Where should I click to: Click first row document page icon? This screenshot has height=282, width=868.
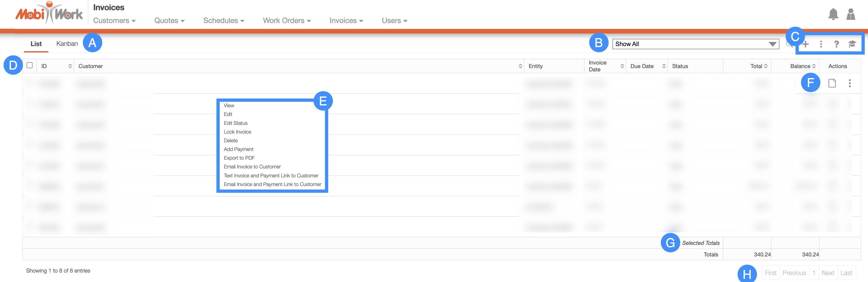pyautogui.click(x=832, y=83)
